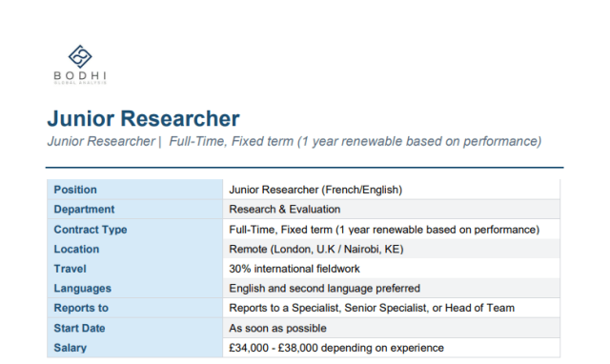Click the 'Languages' label cell
Image resolution: width=610 pixels, height=364 pixels.
click(134, 288)
